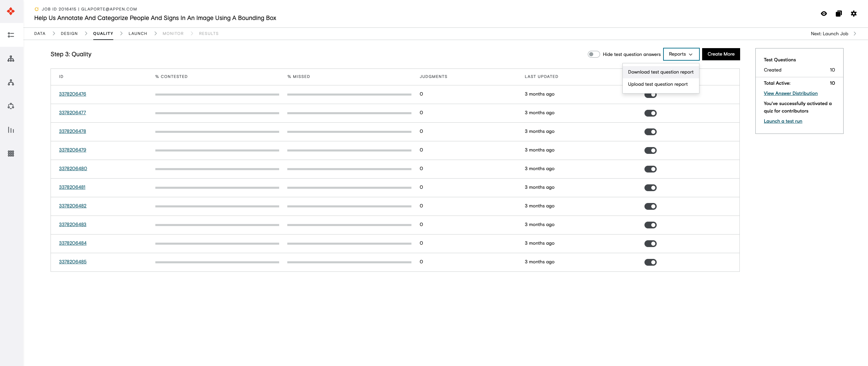Switch to the Launch tab
Screen dimensions: 868x366
tap(138, 33)
